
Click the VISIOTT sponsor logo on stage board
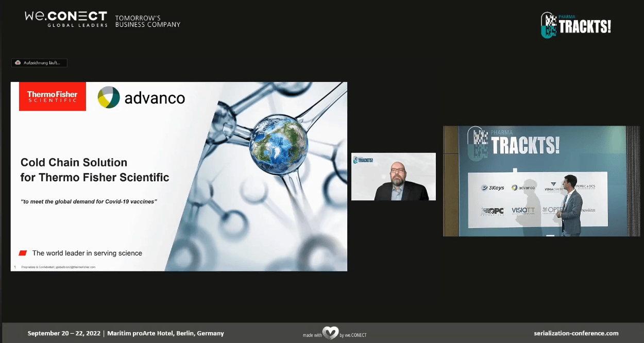point(523,211)
